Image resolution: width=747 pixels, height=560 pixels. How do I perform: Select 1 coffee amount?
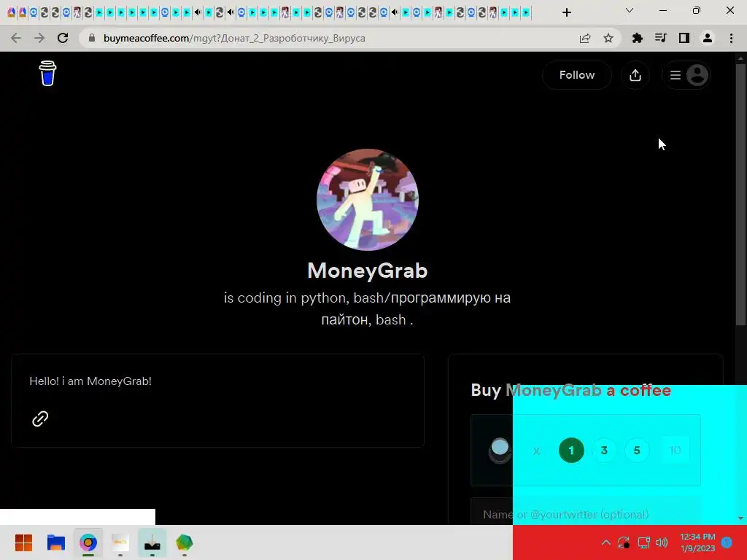[571, 450]
